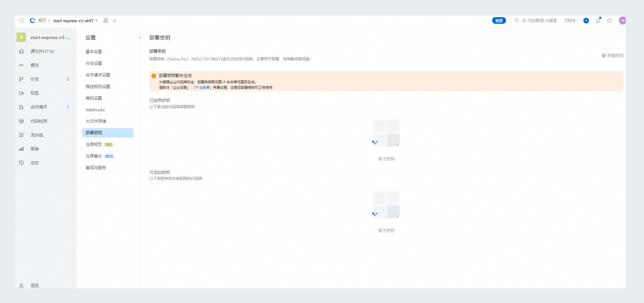644x303 pixels.
Task: Click the empty-state icon under 已启用密钥
Action: [x=386, y=133]
